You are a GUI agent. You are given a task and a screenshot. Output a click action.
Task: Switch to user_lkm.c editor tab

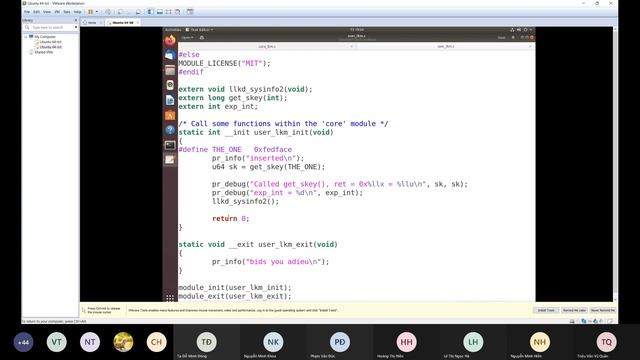click(x=445, y=47)
